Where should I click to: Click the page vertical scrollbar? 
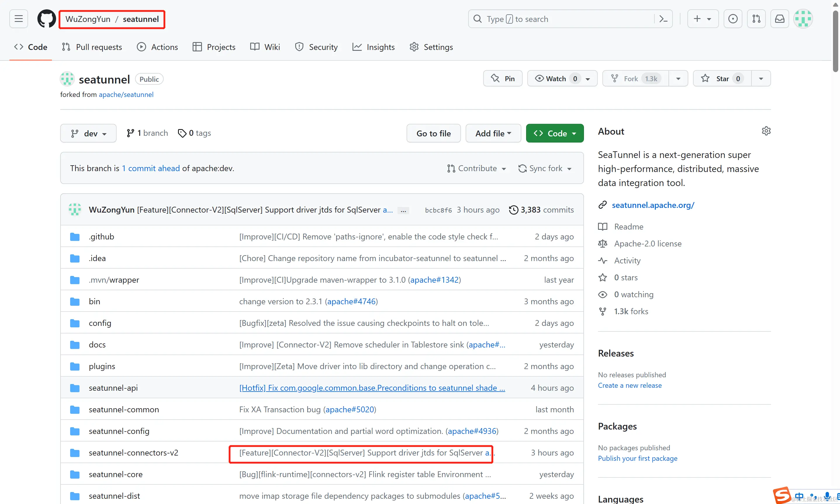click(835, 41)
